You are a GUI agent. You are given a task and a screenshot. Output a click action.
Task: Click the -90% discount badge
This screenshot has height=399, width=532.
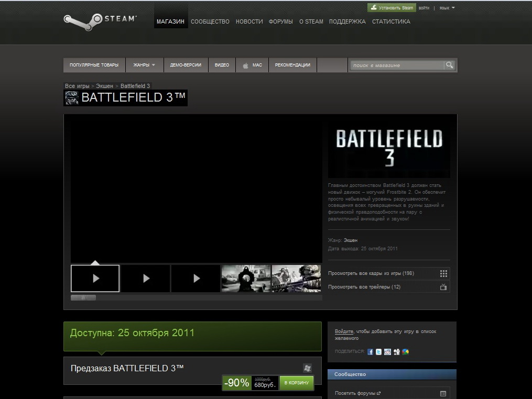[x=237, y=383]
